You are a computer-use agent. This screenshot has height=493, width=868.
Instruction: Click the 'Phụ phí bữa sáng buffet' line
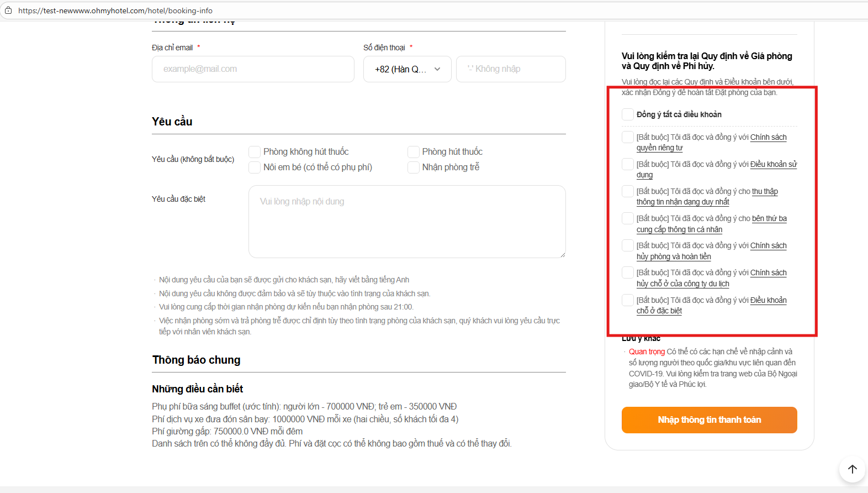coord(304,407)
